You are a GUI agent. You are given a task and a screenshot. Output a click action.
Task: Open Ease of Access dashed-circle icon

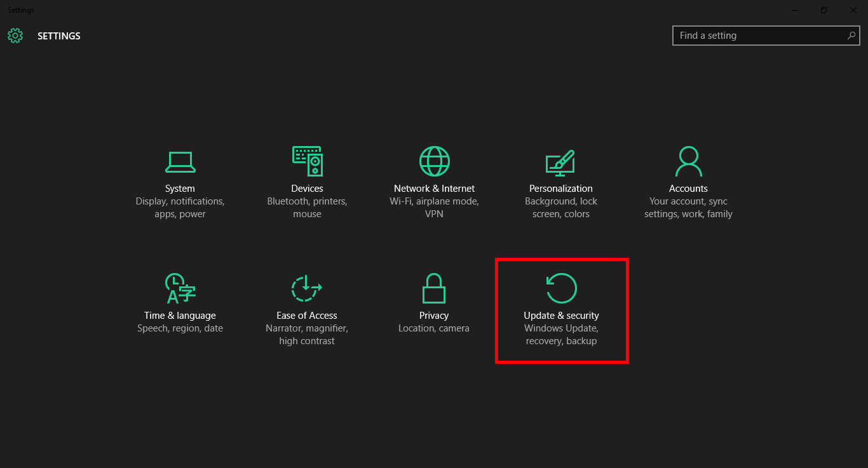307,288
